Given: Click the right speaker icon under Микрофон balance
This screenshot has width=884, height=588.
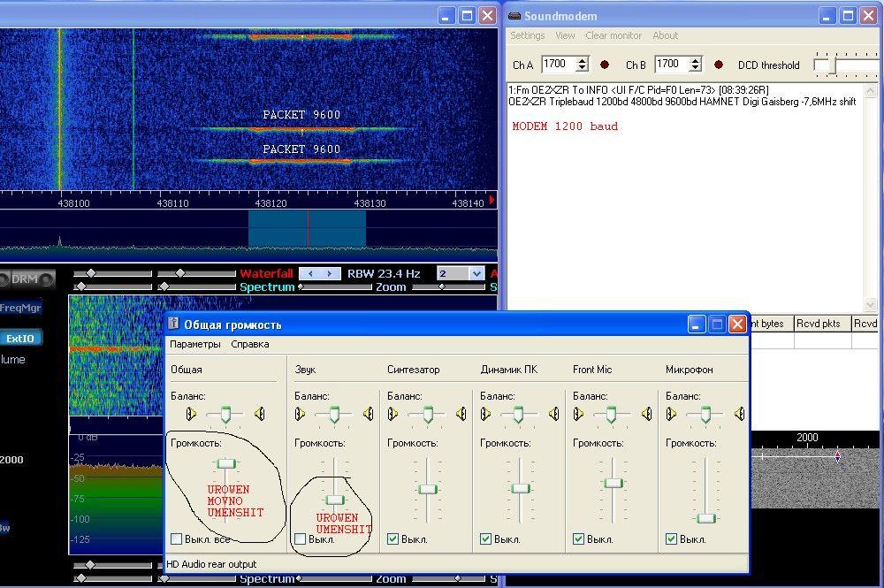Looking at the screenshot, I should pyautogui.click(x=739, y=414).
